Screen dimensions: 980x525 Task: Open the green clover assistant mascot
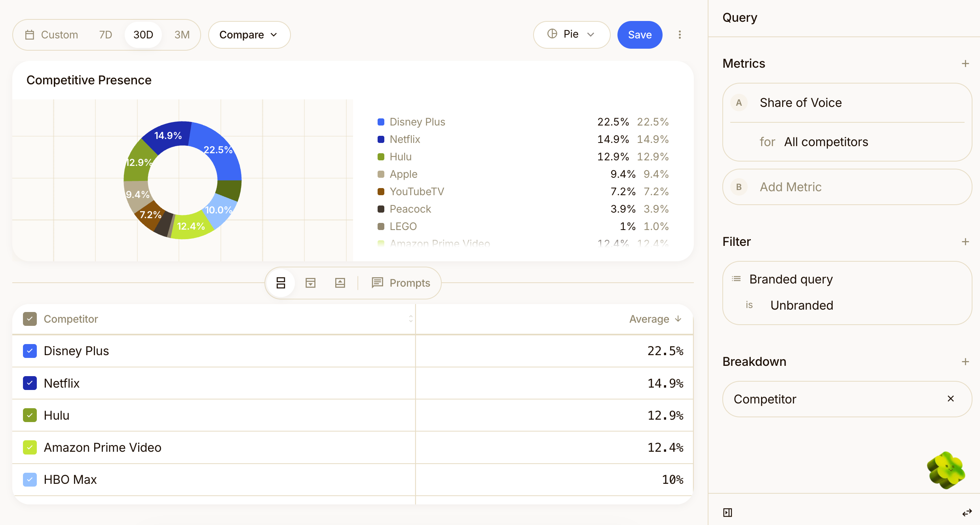click(946, 470)
